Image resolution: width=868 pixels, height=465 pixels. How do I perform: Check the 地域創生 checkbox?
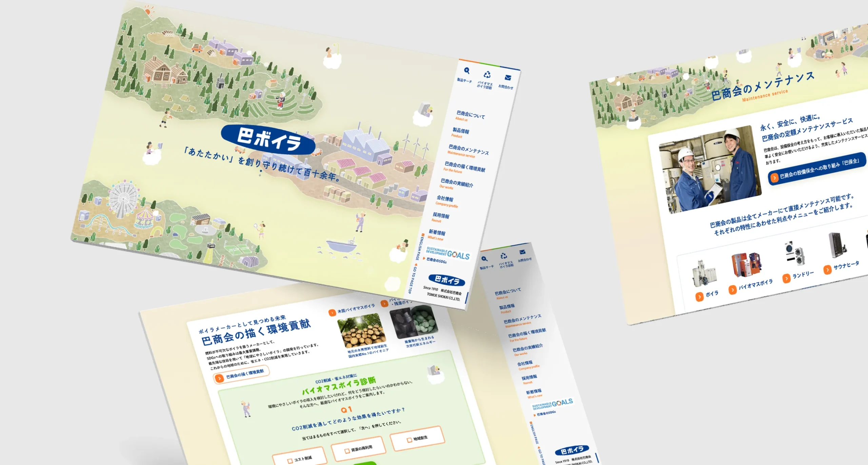[409, 440]
